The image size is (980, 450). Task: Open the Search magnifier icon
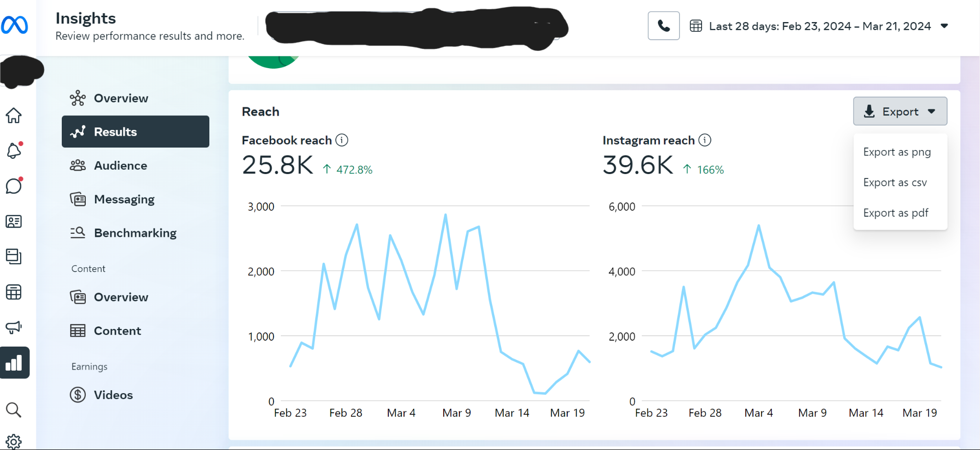click(x=15, y=410)
